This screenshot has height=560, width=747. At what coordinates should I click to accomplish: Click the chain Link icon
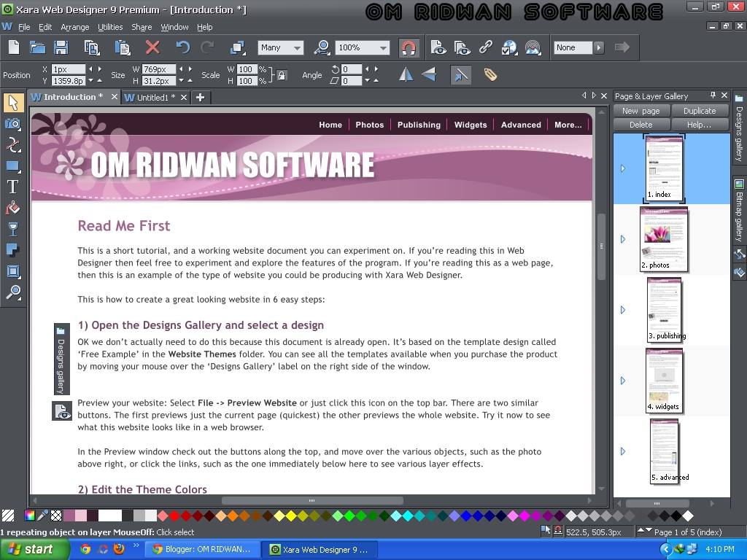(x=485, y=47)
